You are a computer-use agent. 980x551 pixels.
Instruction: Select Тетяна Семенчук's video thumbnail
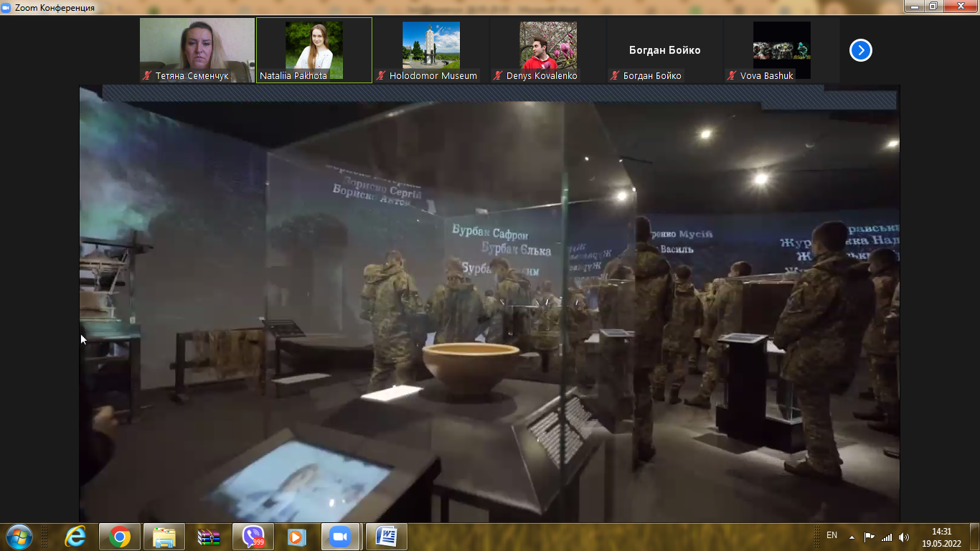(197, 50)
